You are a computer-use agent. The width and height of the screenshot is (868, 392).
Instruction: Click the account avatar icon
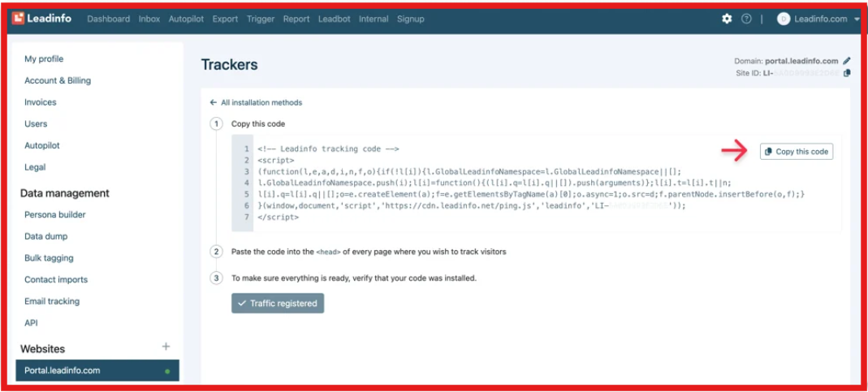[x=783, y=19]
